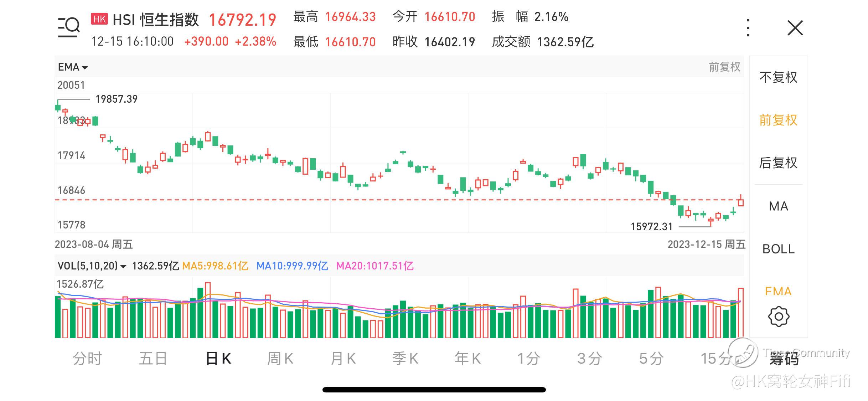
Task: Select 前复权 forward adjustment option
Action: (x=778, y=120)
